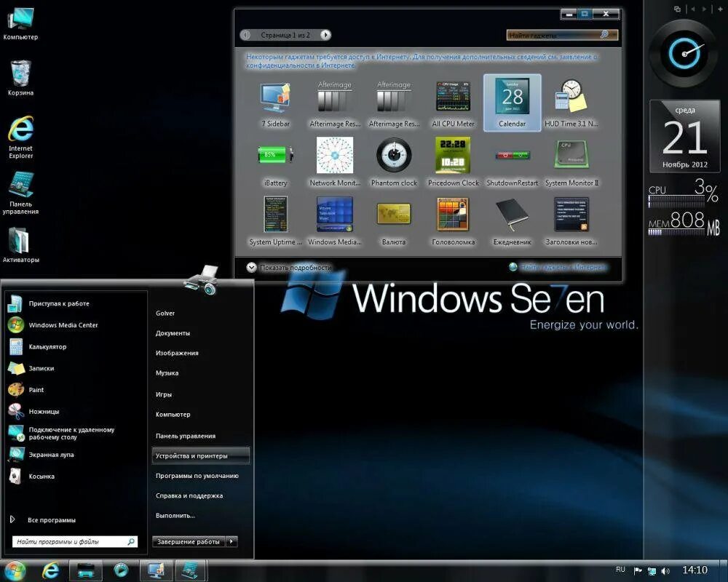This screenshot has width=728, height=582.
Task: Open gadget search magnifier dropdown
Action: coord(606,35)
